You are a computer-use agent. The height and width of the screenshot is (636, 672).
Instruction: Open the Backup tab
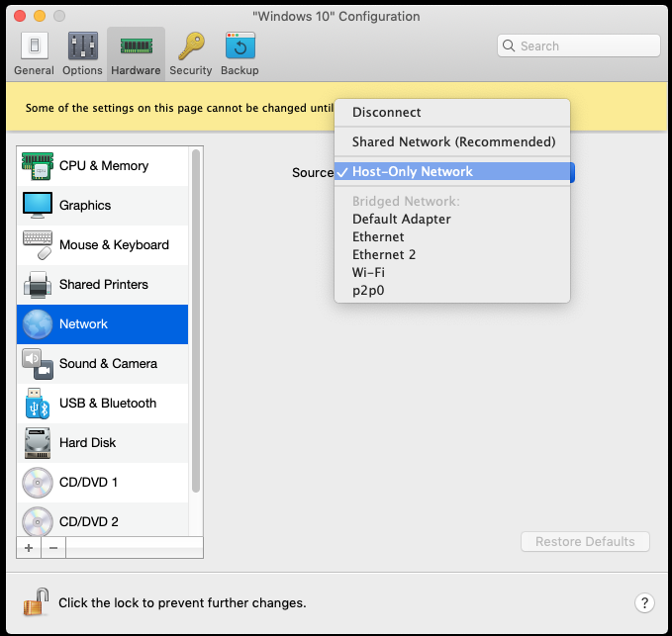(x=240, y=54)
